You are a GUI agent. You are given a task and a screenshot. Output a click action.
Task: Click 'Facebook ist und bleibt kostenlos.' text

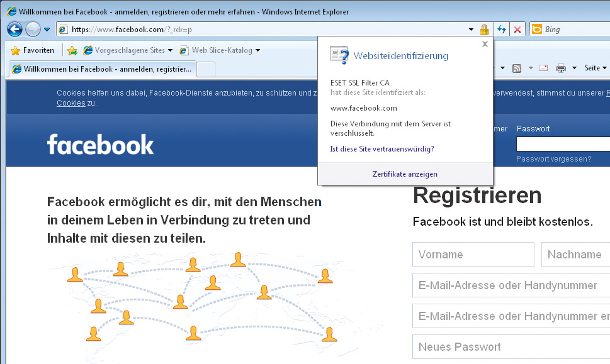click(x=502, y=222)
